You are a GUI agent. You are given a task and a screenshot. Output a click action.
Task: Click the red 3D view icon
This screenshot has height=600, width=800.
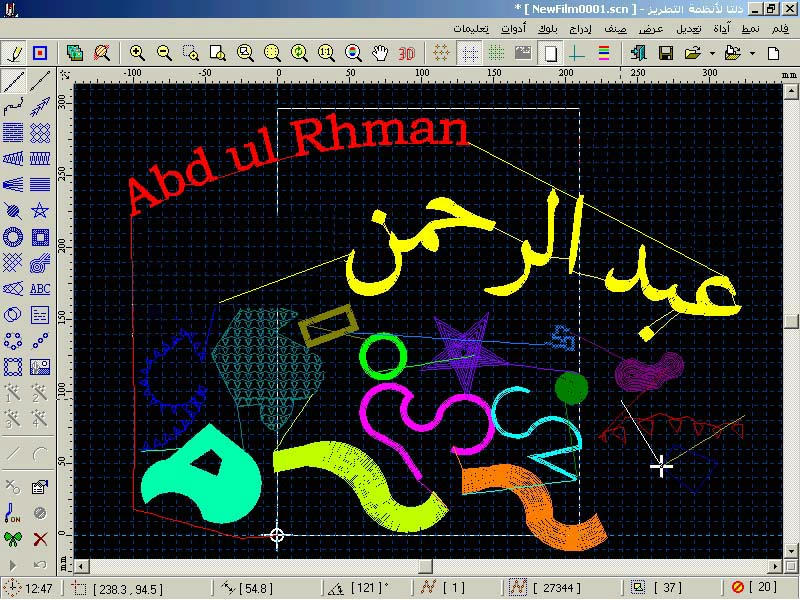click(407, 53)
